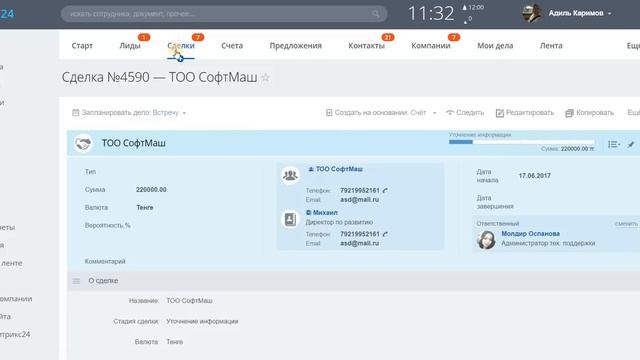The width and height of the screenshot is (640, 360).
Task: Click the deal stage progress bar
Action: [522, 142]
